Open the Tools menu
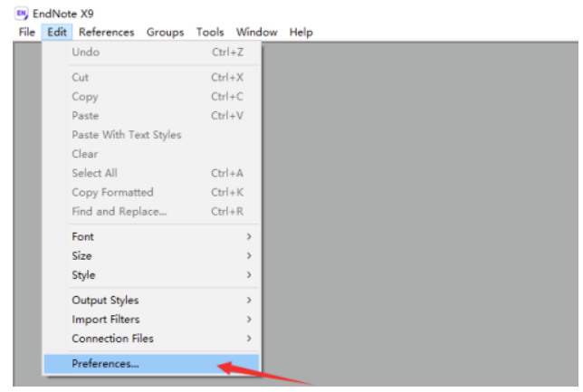This screenshot has height=392, width=583. point(210,33)
